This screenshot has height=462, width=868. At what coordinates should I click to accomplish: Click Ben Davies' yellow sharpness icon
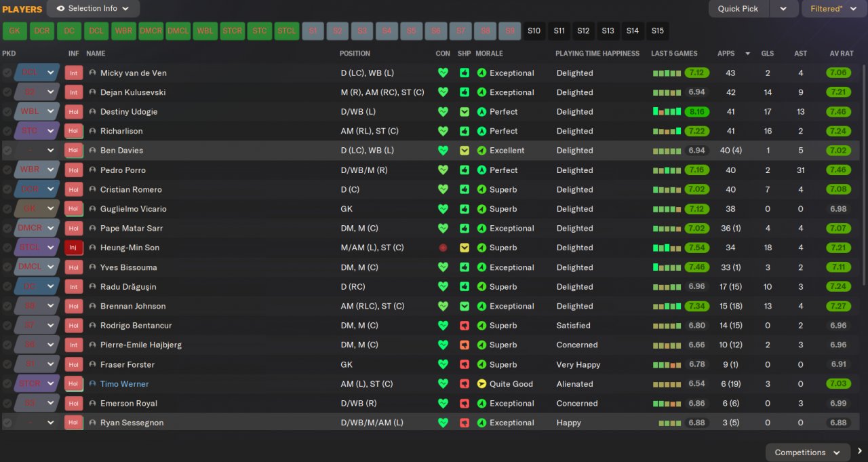coord(465,151)
